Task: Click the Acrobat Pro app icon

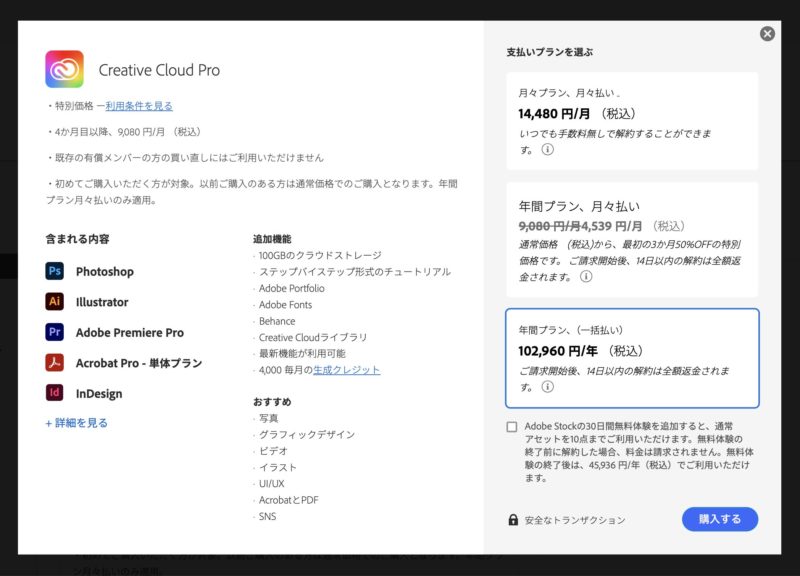Action: pos(55,363)
